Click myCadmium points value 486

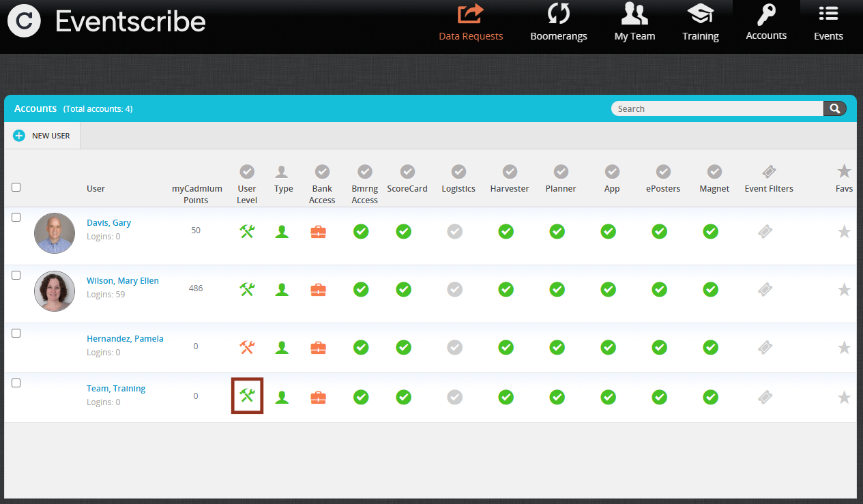pos(196,288)
